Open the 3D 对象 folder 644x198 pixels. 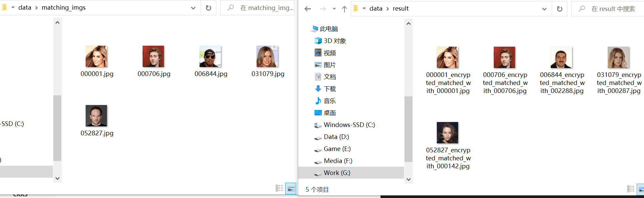pos(334,41)
